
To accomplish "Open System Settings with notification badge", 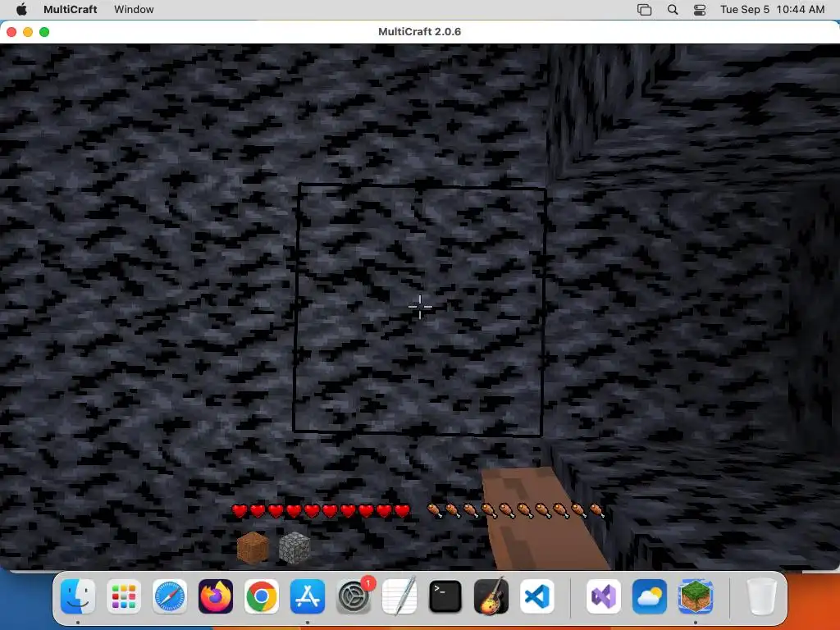I will coord(354,596).
